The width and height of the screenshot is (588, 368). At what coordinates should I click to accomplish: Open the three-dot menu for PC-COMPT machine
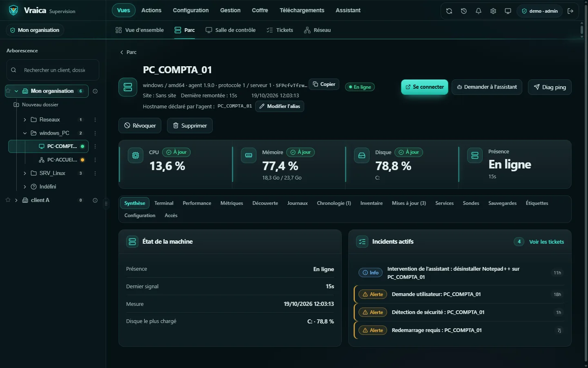95,146
